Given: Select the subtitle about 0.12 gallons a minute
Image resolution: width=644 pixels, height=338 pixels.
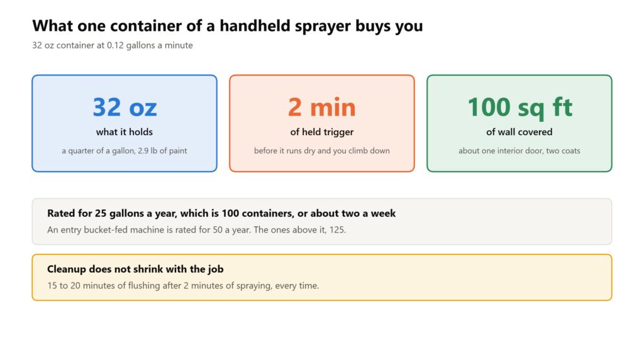Looking at the screenshot, I should point(113,45).
